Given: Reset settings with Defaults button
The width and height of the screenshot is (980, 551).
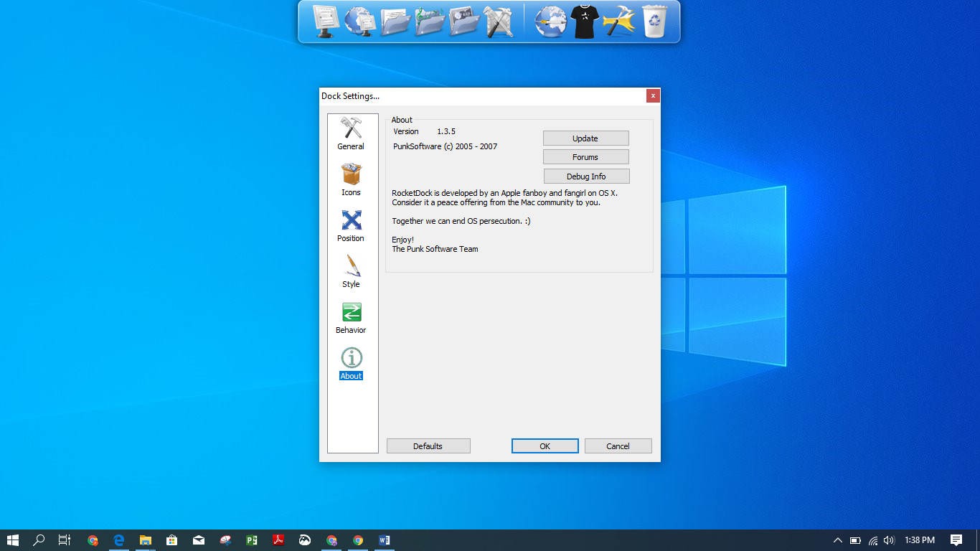Looking at the screenshot, I should [x=428, y=446].
